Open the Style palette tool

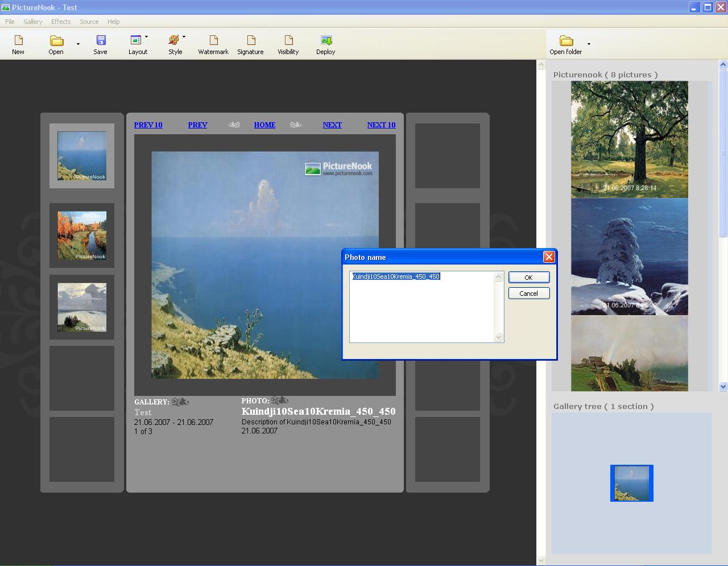tap(174, 40)
